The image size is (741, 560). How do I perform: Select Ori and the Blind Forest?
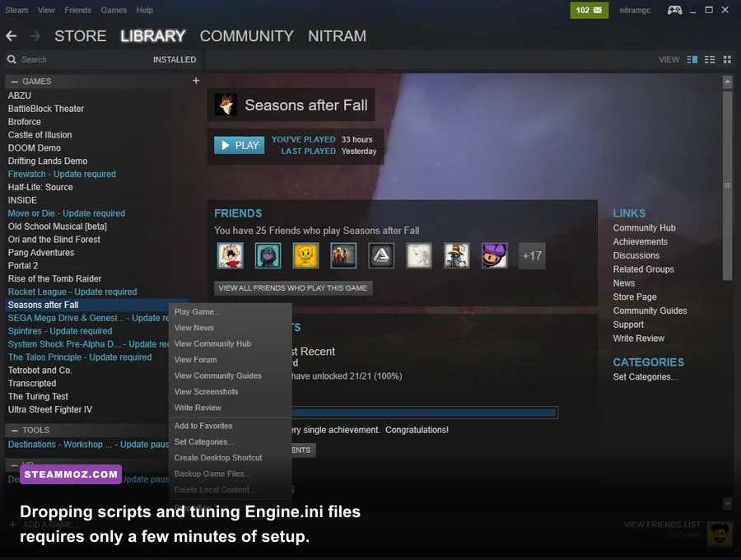pos(54,240)
